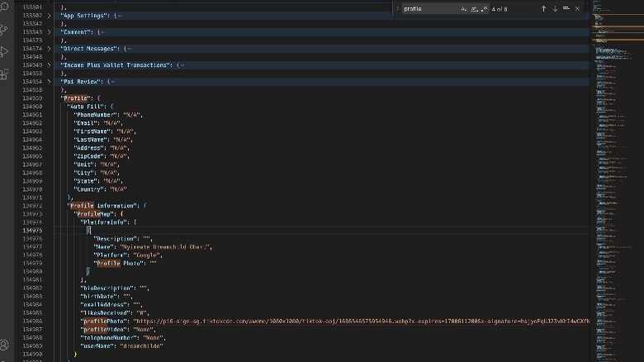Toggle Use Regular Expression option
644x362 pixels.
pos(483,8)
